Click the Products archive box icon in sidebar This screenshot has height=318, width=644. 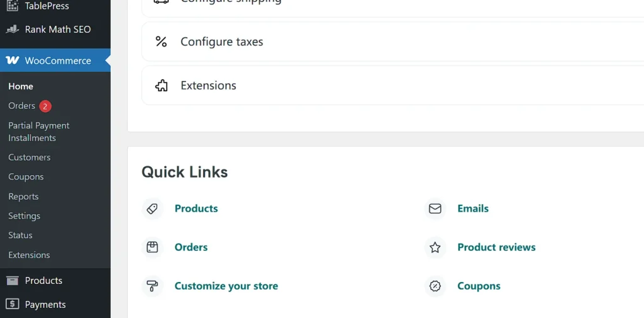(13, 281)
